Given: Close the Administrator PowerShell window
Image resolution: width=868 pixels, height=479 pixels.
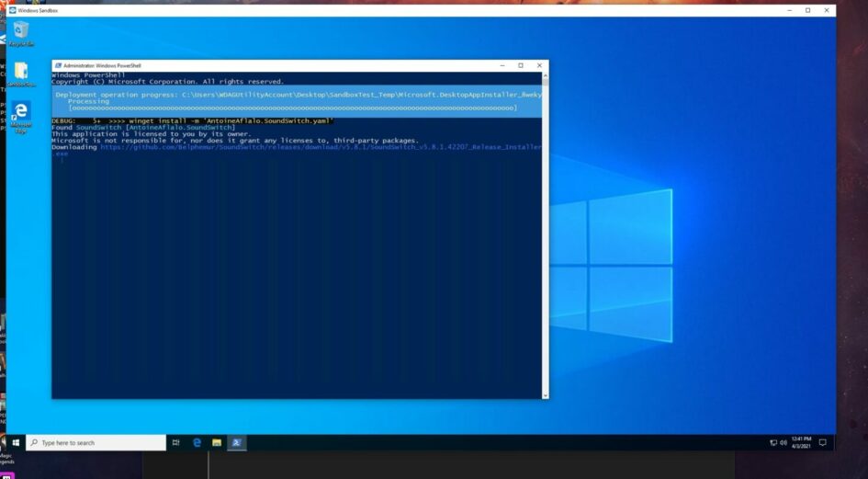Looking at the screenshot, I should tap(539, 65).
